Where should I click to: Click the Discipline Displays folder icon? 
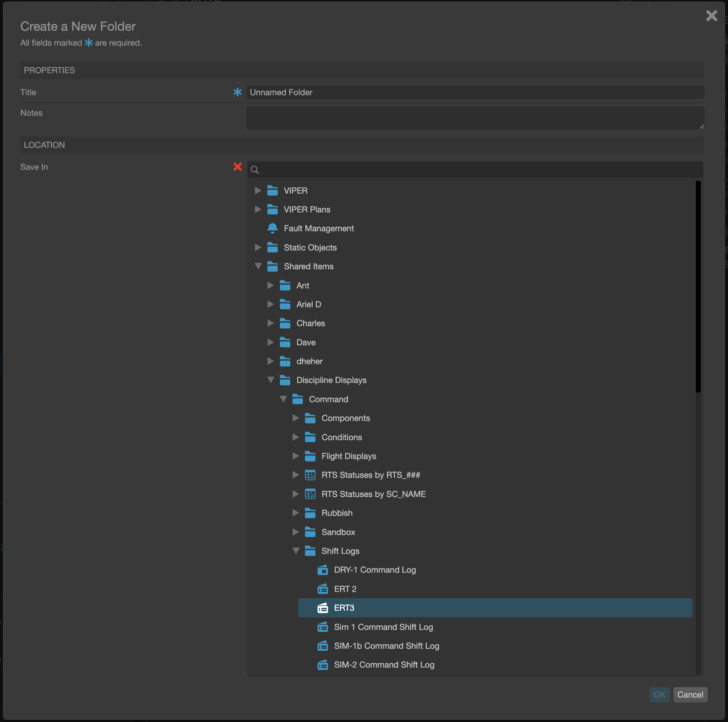pos(285,380)
